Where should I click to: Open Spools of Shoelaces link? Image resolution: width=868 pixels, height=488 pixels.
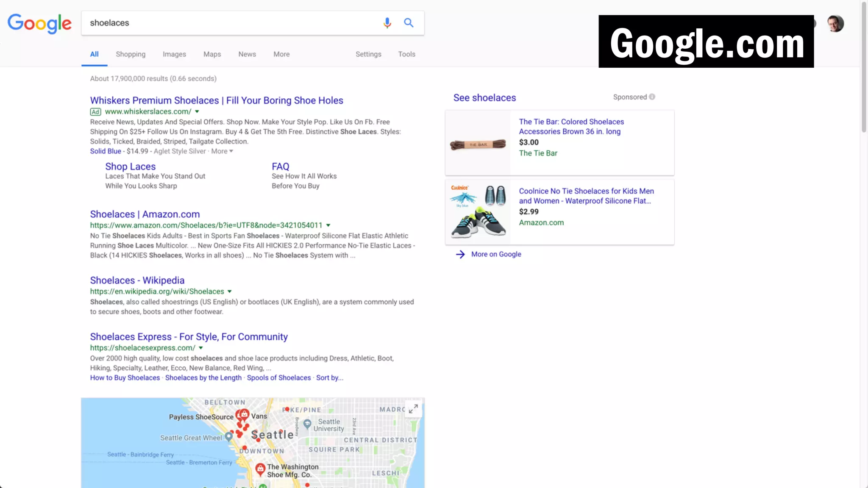click(279, 378)
